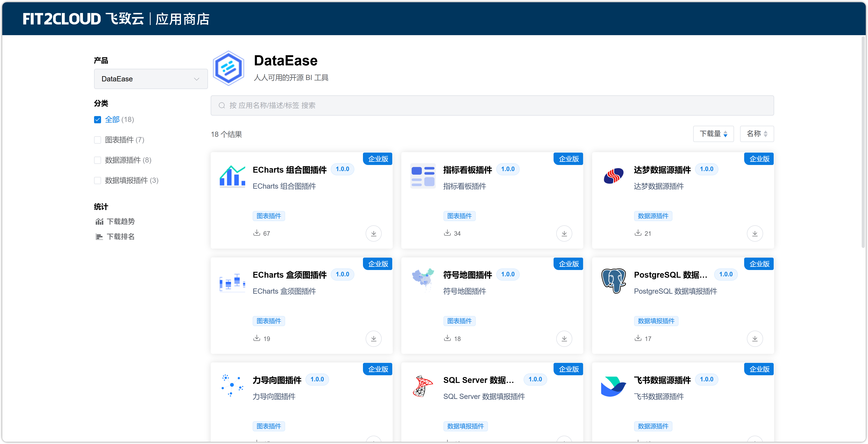
Task: Click the 力导向图插件 node graph icon
Action: (x=232, y=385)
